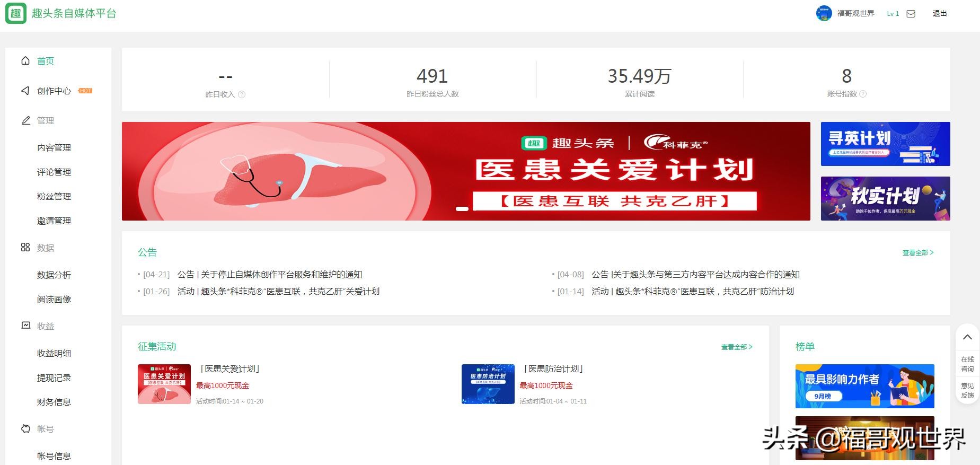The height and width of the screenshot is (465, 980).
Task: Collapse the 数据 sidebar section
Action: [45, 248]
